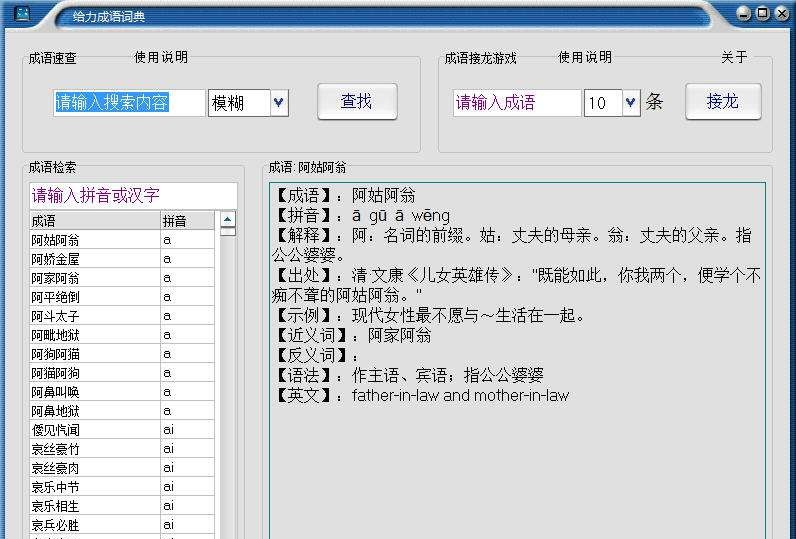Select 哀乐相生 in the idiom list
796x539 pixels.
[x=122, y=506]
